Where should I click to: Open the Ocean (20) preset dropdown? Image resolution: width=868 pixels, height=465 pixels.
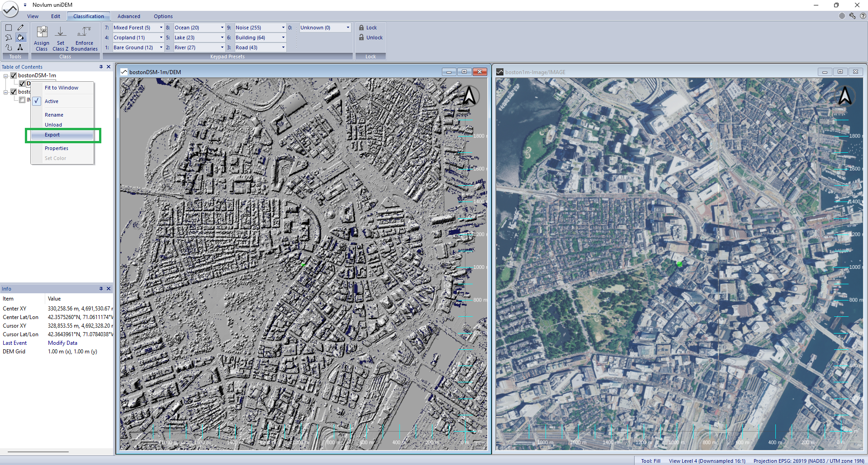pyautogui.click(x=222, y=28)
